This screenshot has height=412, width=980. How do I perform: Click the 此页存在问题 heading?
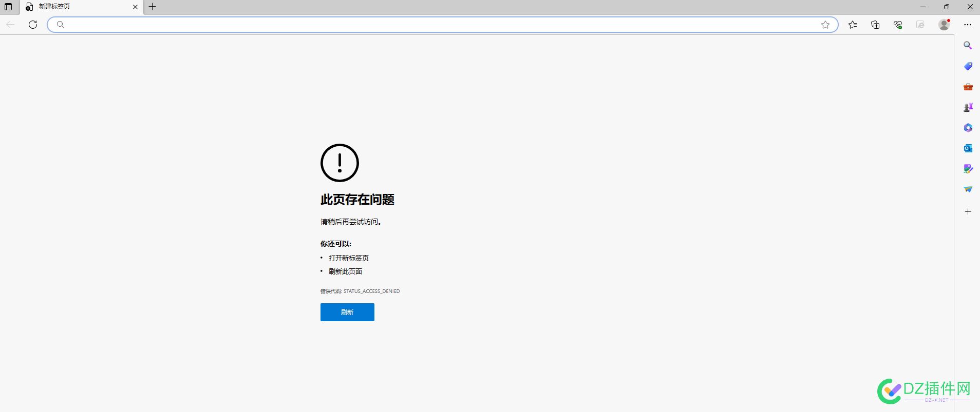[357, 200]
